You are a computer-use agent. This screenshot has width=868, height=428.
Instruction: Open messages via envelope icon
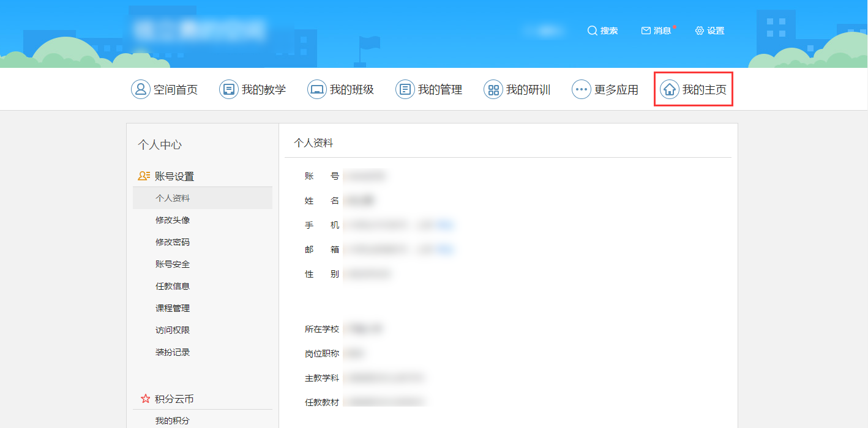tap(646, 31)
